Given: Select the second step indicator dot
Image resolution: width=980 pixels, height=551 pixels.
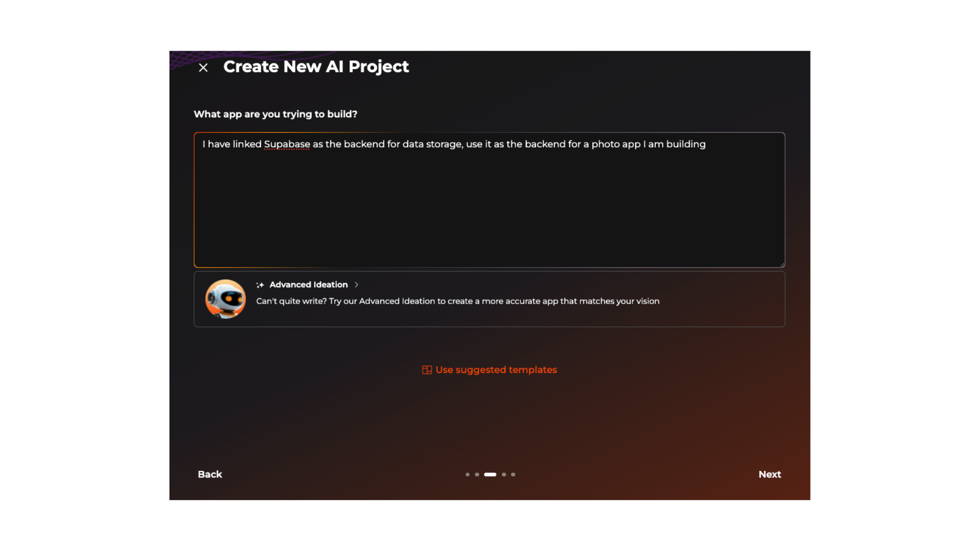Looking at the screenshot, I should pos(477,474).
